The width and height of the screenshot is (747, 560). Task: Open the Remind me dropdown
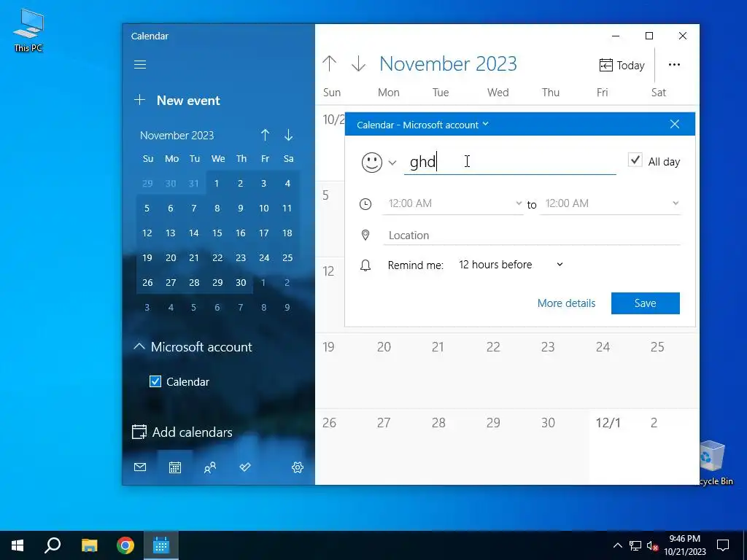point(511,265)
